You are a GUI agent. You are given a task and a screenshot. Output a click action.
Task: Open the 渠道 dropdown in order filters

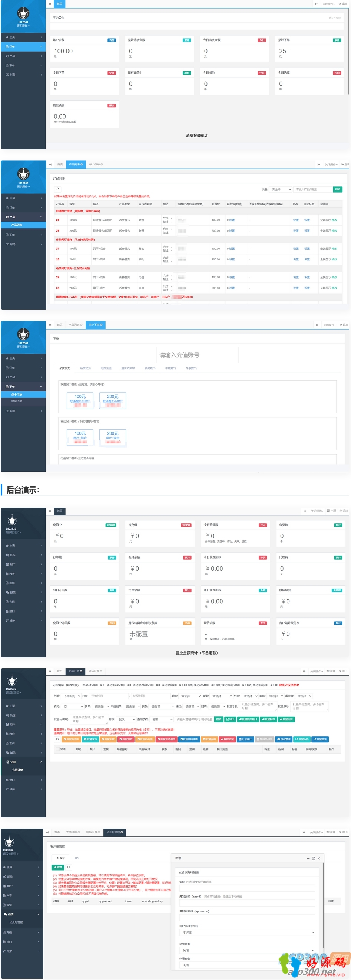[x=190, y=696]
